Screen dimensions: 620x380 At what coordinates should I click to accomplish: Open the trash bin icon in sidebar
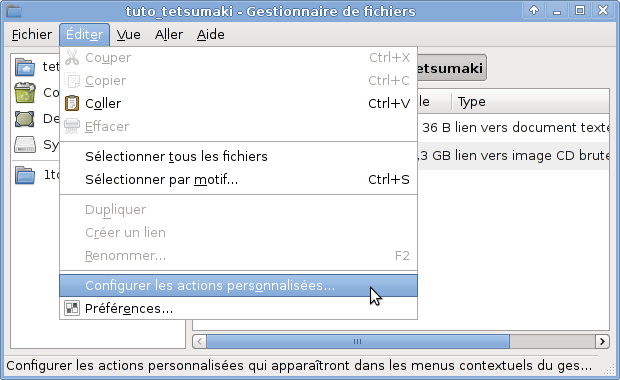click(x=25, y=93)
